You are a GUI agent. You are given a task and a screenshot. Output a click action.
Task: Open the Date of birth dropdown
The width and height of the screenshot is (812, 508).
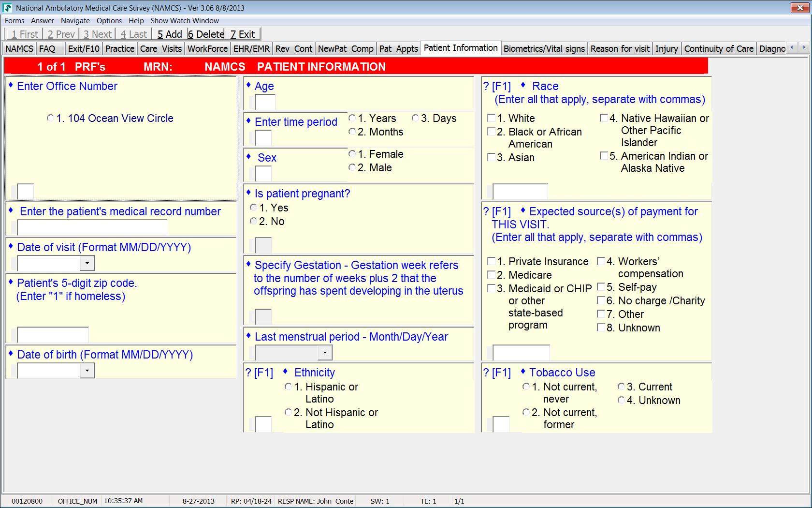[87, 371]
